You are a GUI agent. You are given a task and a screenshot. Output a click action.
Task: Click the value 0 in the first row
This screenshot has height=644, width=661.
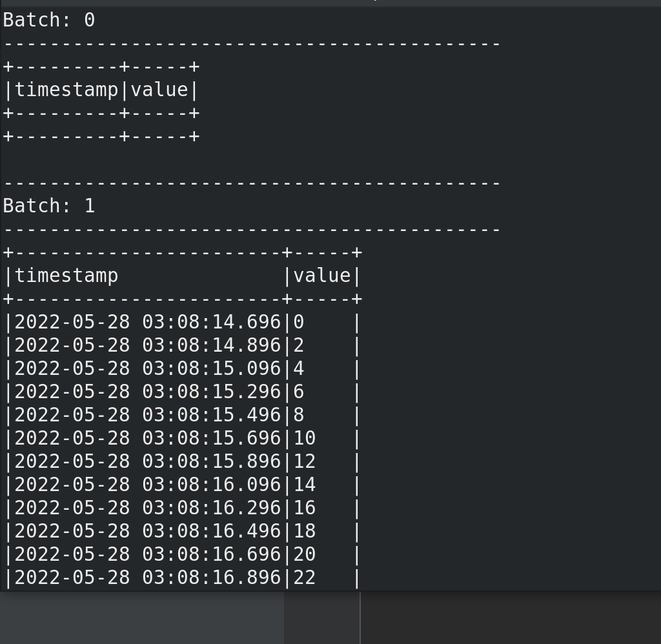pyautogui.click(x=299, y=323)
